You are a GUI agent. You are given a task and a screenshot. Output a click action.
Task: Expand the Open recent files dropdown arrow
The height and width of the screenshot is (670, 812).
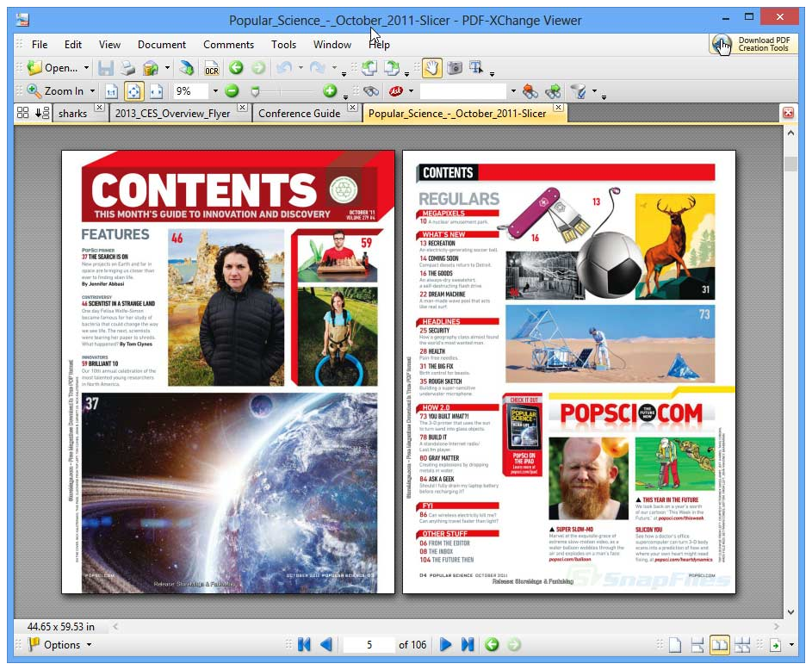(x=86, y=68)
